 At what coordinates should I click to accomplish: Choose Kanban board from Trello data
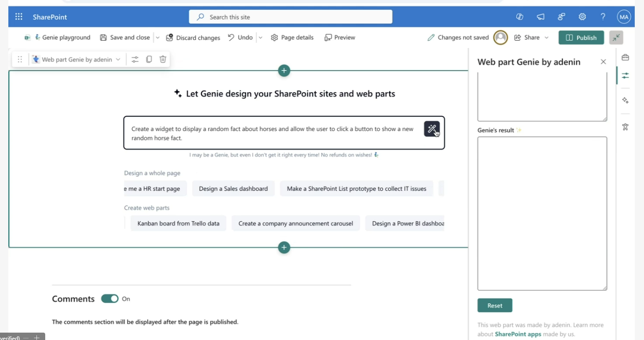179,223
